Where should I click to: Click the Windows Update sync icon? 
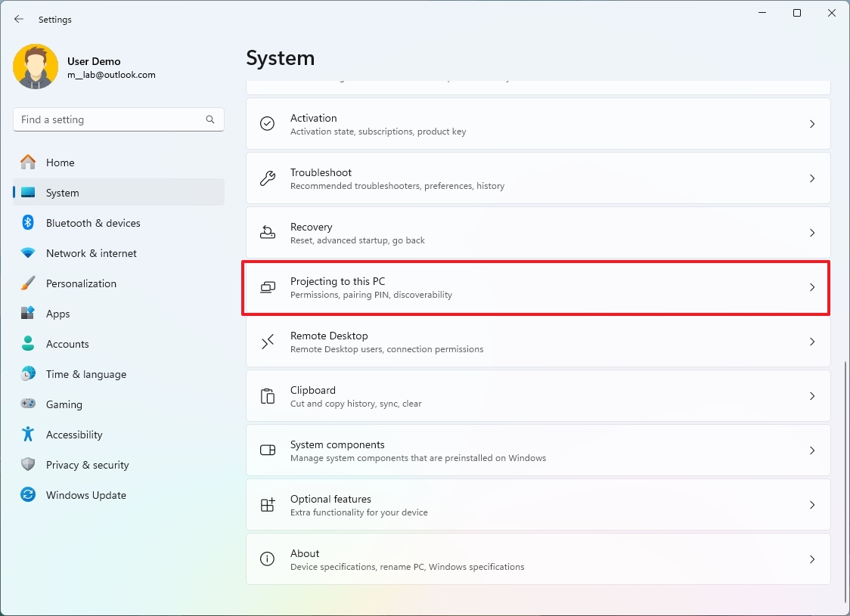[28, 494]
